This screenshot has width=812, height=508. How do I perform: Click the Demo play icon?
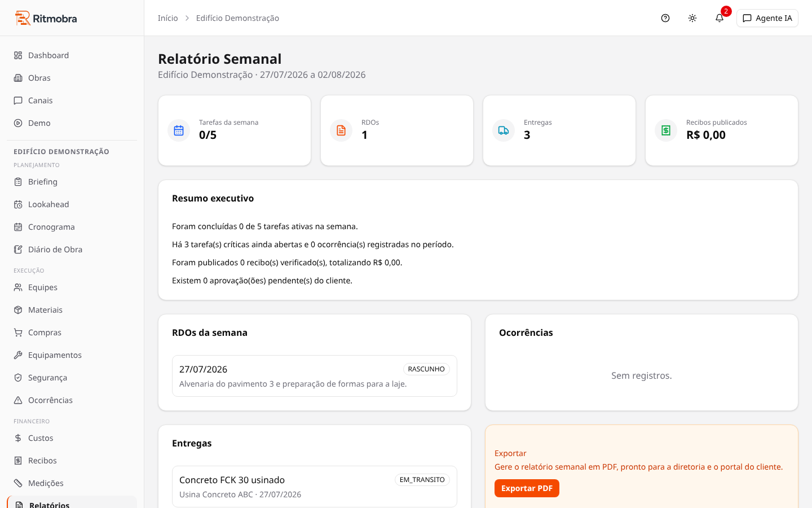pos(18,123)
